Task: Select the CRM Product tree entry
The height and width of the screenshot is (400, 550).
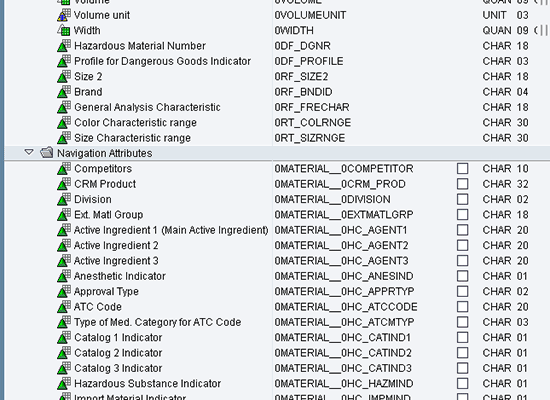Action: coord(105,184)
